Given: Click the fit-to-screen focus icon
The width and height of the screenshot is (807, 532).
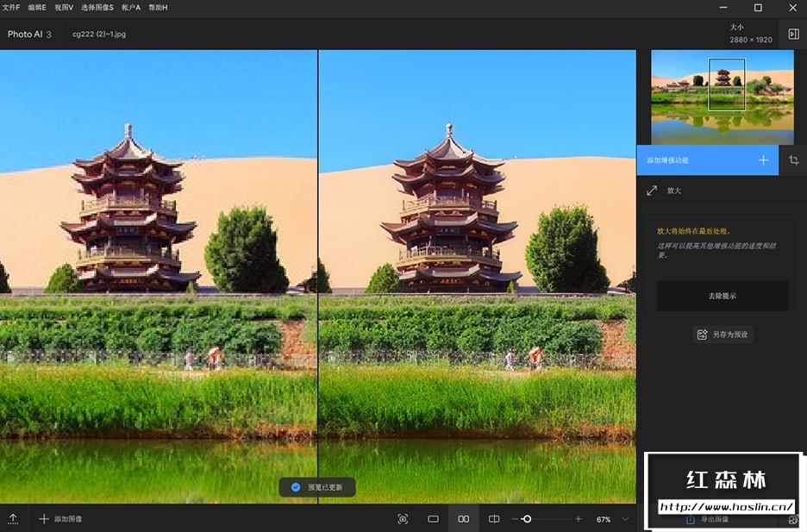Looking at the screenshot, I should click(x=403, y=519).
